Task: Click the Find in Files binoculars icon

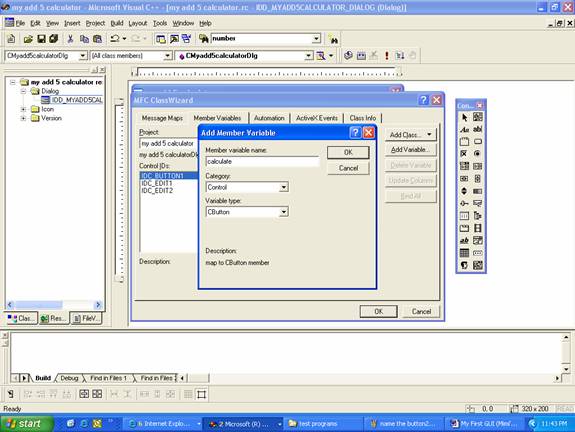Action: click(x=204, y=39)
